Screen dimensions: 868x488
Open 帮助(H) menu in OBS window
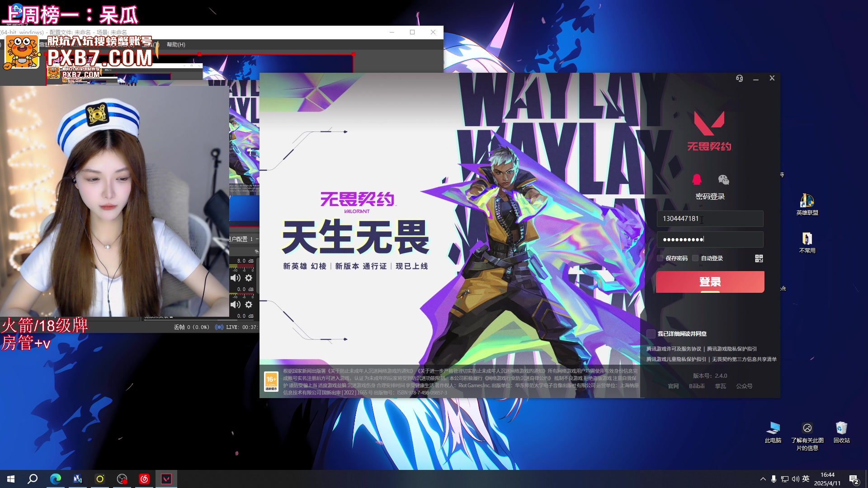(x=176, y=45)
